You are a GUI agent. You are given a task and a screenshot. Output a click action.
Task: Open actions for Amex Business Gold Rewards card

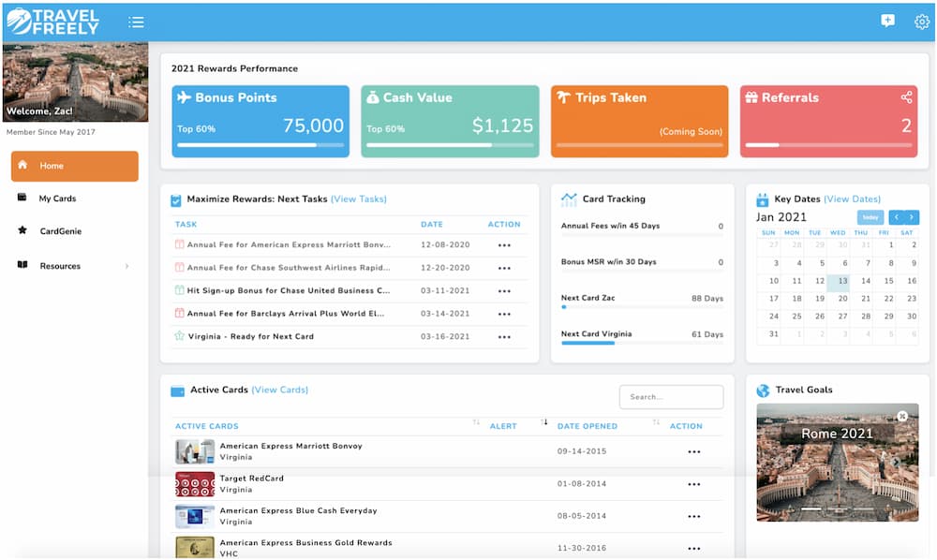click(693, 549)
